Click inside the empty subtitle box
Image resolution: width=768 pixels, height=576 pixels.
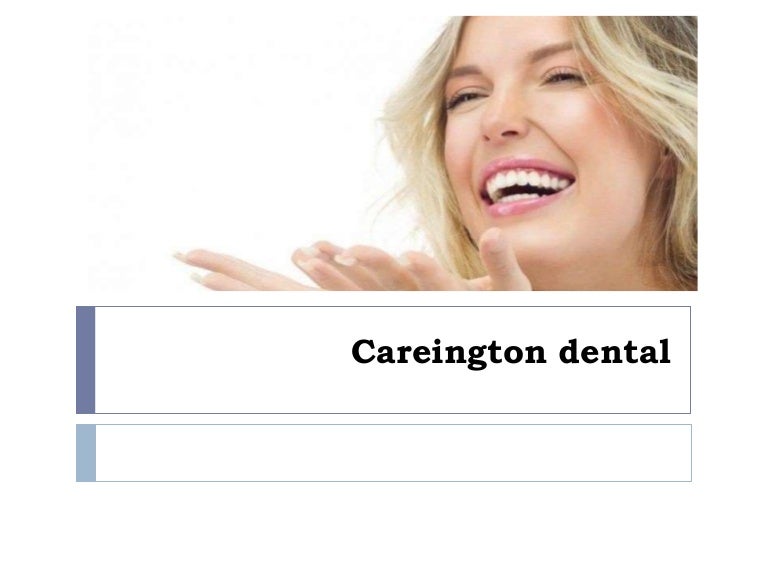pos(393,453)
